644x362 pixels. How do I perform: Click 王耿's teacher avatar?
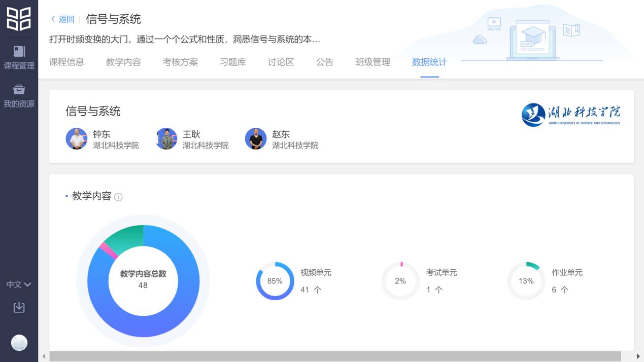point(166,139)
